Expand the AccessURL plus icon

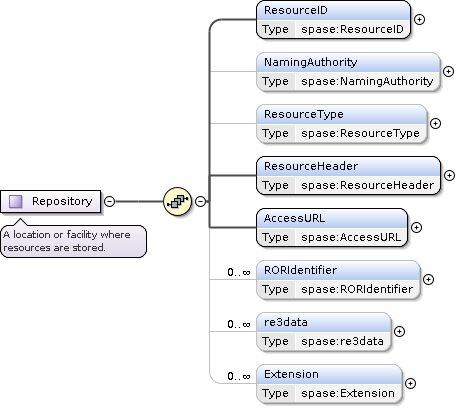pyautogui.click(x=416, y=228)
